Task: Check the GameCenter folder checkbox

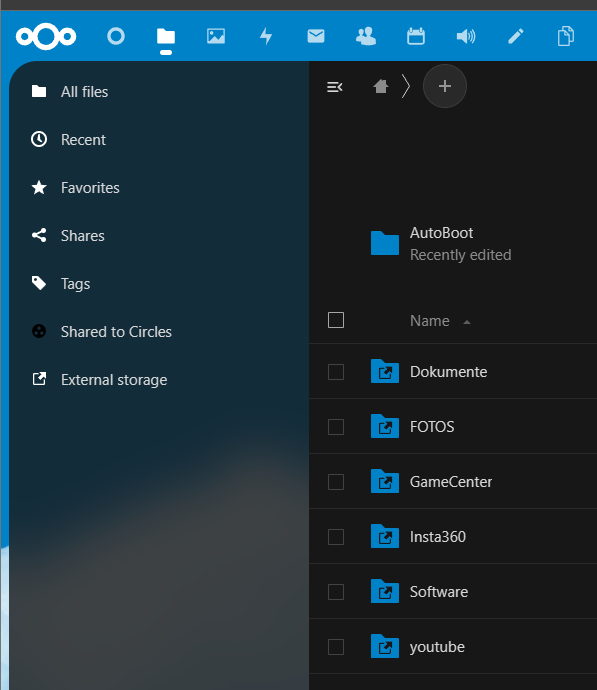Action: click(336, 482)
